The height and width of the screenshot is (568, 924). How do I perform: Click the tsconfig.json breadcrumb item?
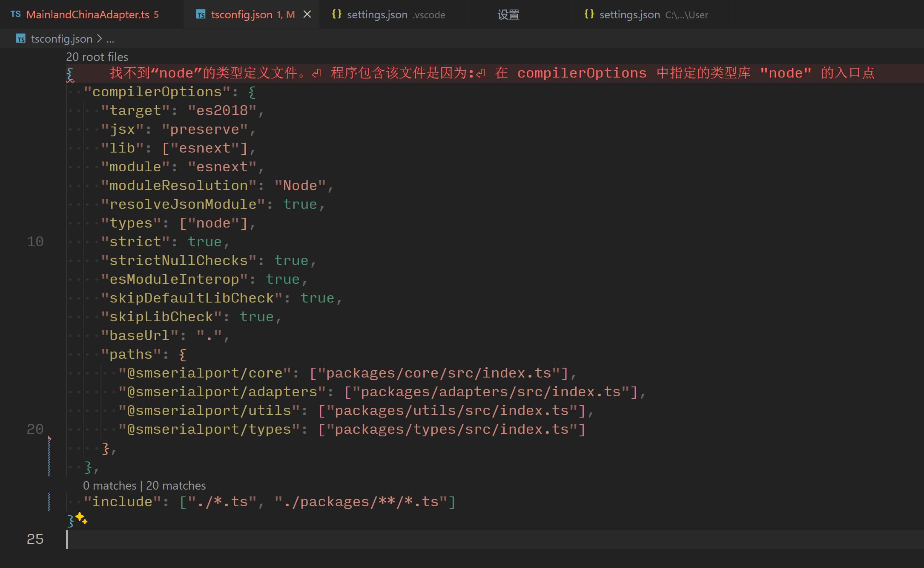click(x=61, y=39)
